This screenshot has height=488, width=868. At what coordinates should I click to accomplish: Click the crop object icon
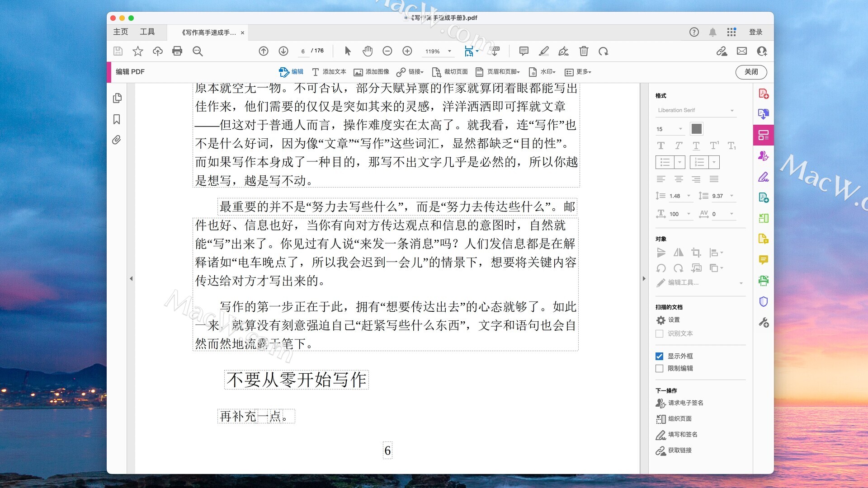(696, 253)
